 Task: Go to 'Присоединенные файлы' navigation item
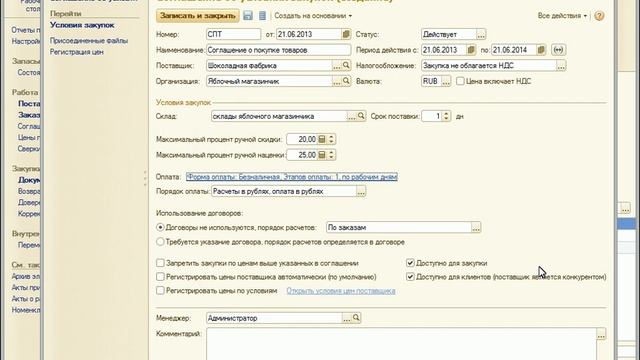coord(89,41)
